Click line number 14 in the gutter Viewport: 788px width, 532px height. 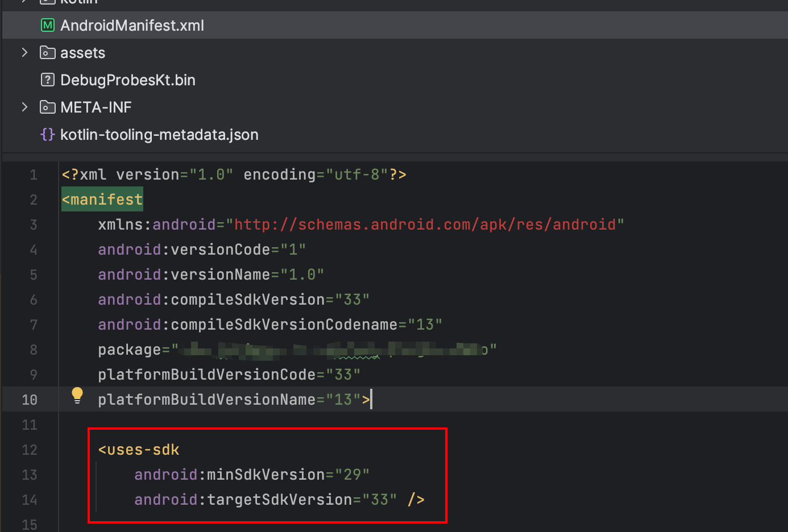[x=30, y=500]
